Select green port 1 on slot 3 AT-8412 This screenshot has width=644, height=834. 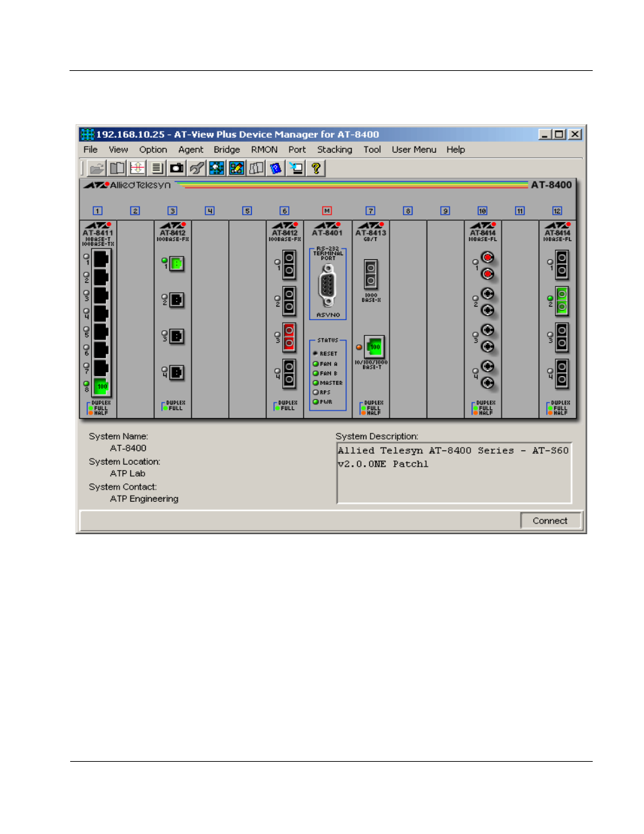click(x=176, y=263)
